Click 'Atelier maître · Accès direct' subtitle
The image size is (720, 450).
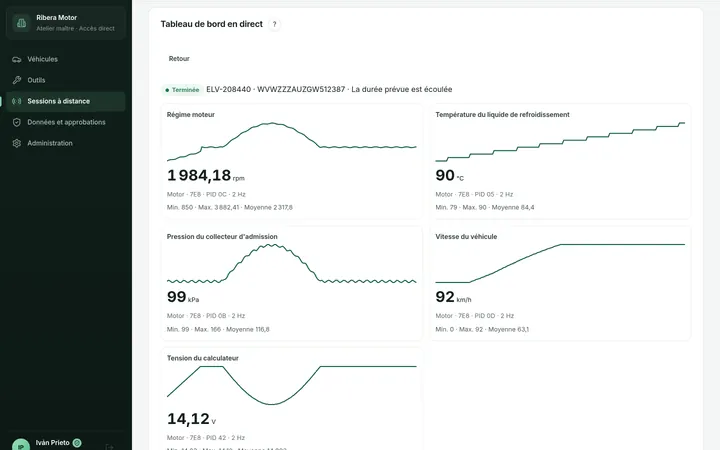tap(75, 28)
